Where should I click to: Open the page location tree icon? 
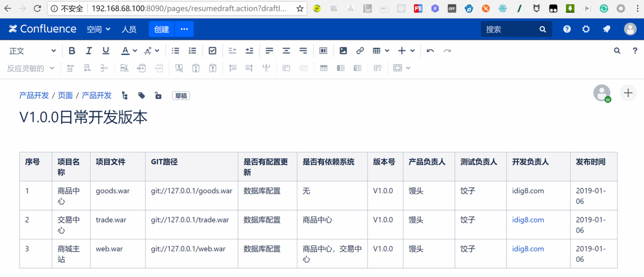(125, 95)
